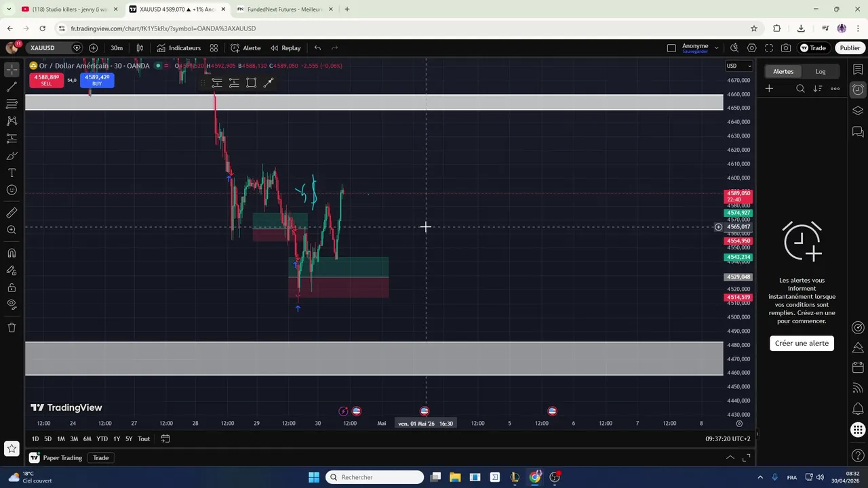Click the favorites star button bottom left
Viewport: 868px width, 488px height.
[x=12, y=449]
